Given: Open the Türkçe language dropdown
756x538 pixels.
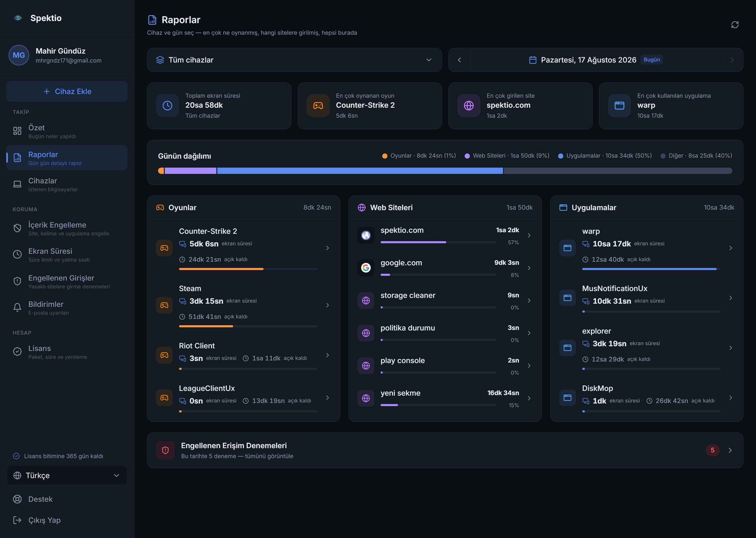Looking at the screenshot, I should point(67,475).
